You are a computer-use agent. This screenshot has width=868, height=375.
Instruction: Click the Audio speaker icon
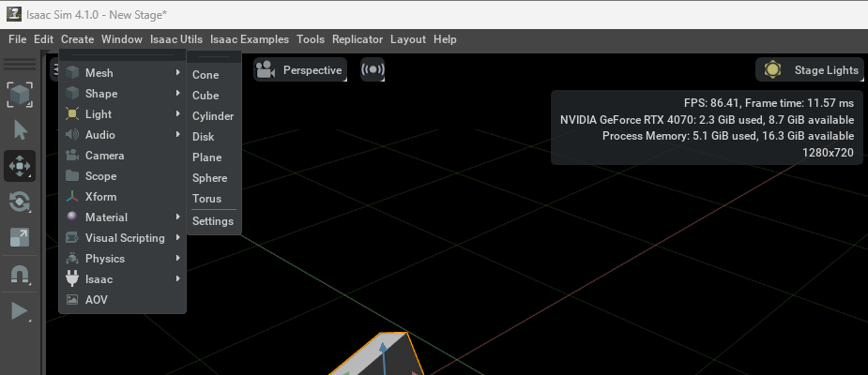click(x=72, y=135)
